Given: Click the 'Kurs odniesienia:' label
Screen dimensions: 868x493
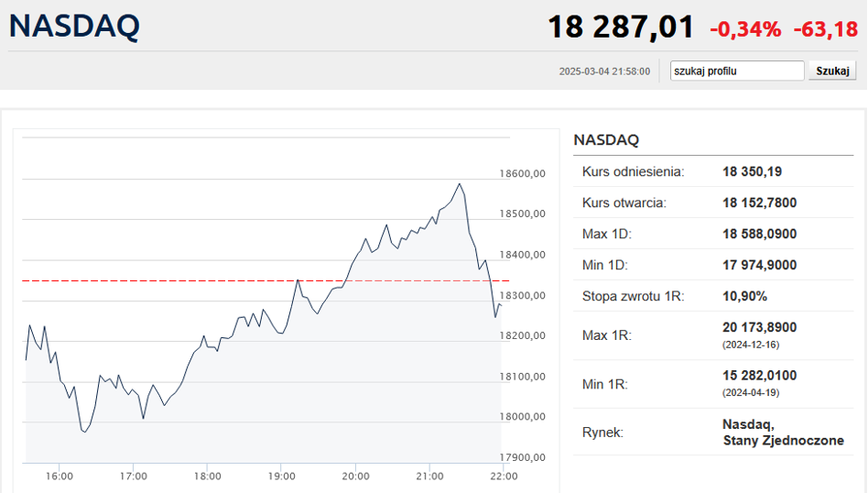Looking at the screenshot, I should click(x=634, y=171).
